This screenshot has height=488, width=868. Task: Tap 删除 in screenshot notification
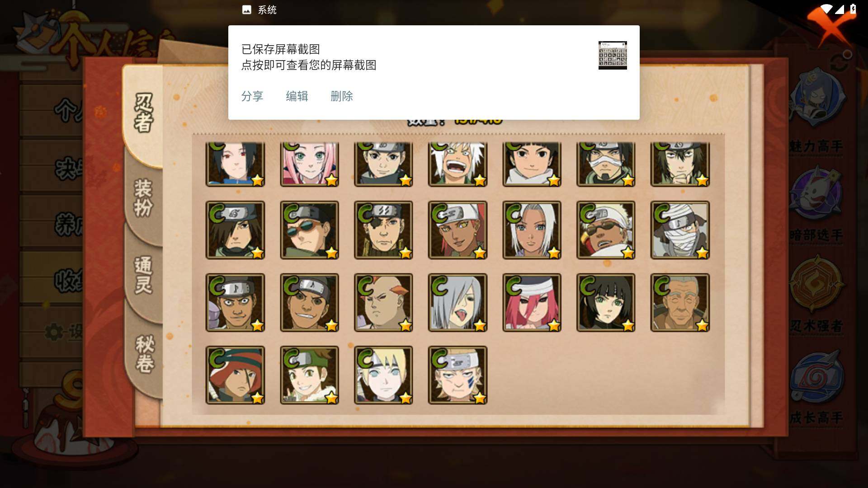[x=342, y=96]
